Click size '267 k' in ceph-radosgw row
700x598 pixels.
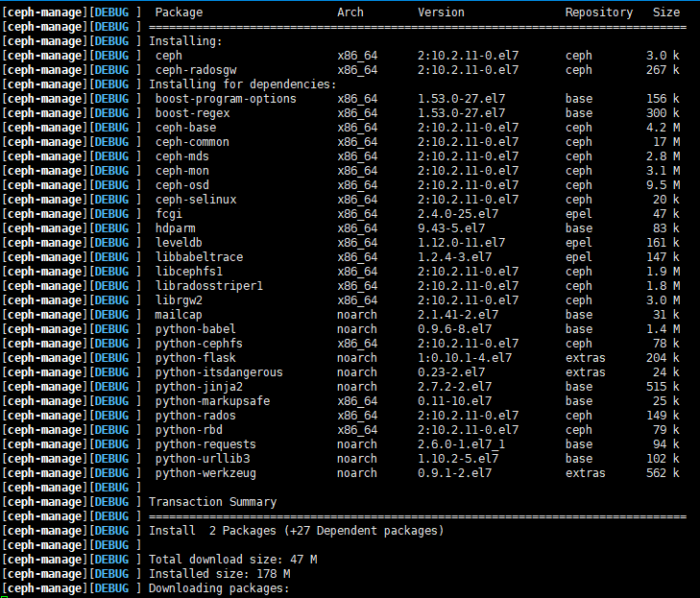[663, 70]
